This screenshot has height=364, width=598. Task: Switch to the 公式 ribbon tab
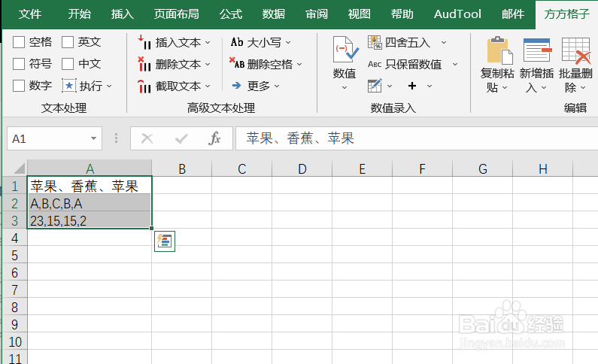pyautogui.click(x=231, y=14)
